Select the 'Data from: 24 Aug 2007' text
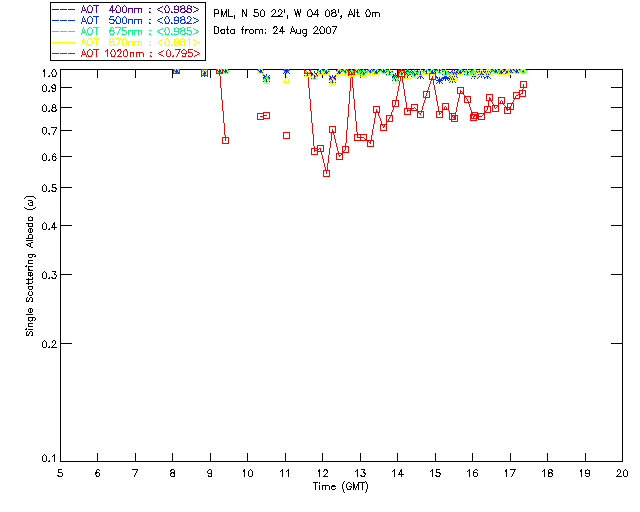The width and height of the screenshot is (640, 512). 276,31
